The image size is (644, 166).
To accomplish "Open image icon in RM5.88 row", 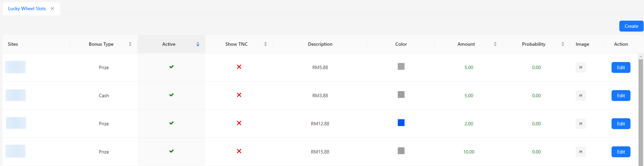I will tap(580, 67).
